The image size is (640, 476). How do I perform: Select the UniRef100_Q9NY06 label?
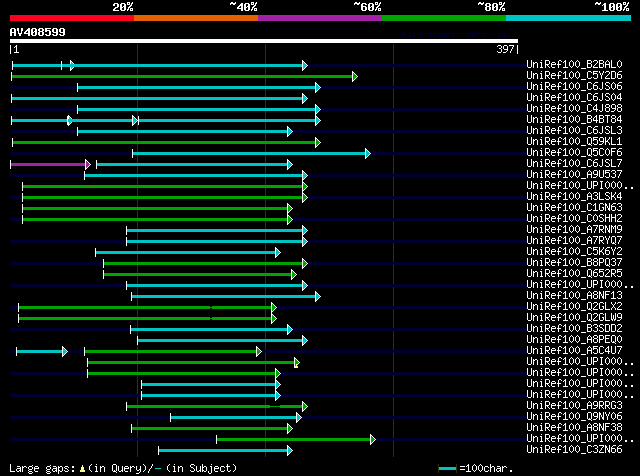tap(574, 417)
